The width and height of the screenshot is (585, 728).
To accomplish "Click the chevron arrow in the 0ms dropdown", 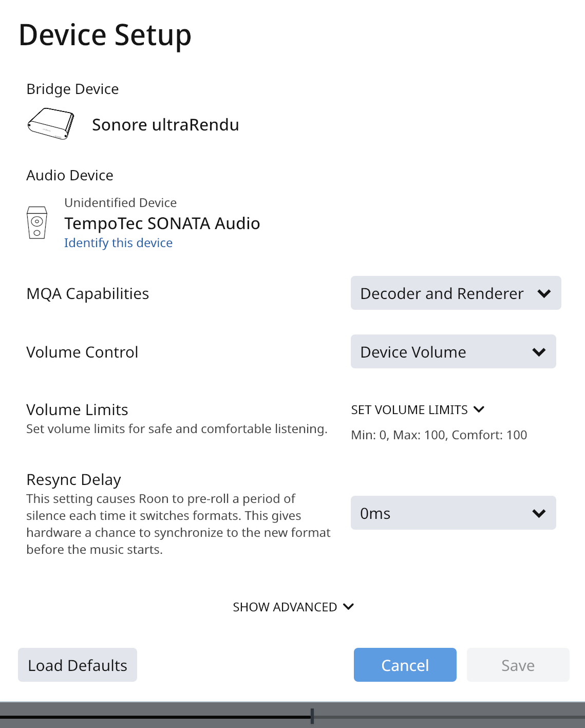I will [539, 513].
